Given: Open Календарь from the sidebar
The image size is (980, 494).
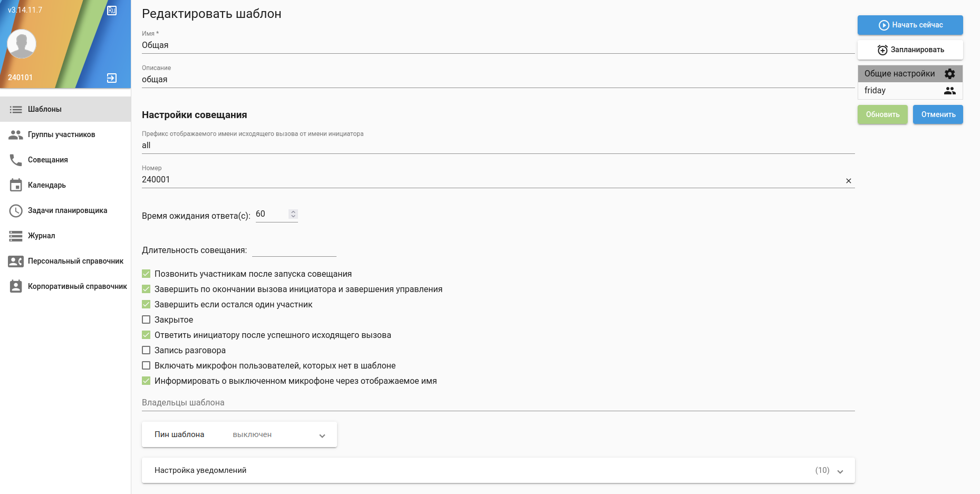Looking at the screenshot, I should pos(47,185).
